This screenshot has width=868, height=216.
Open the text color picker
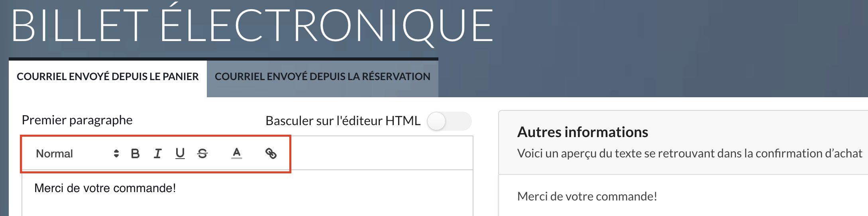(x=237, y=153)
